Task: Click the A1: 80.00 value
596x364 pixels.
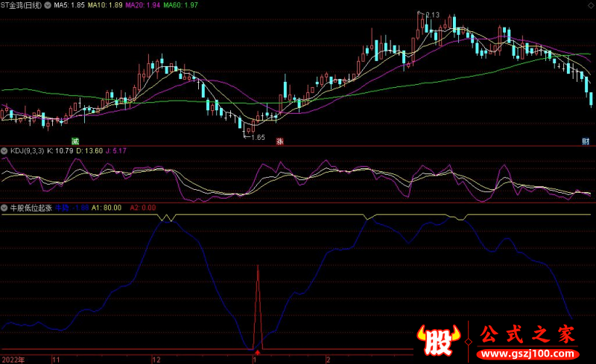Action: (107, 208)
